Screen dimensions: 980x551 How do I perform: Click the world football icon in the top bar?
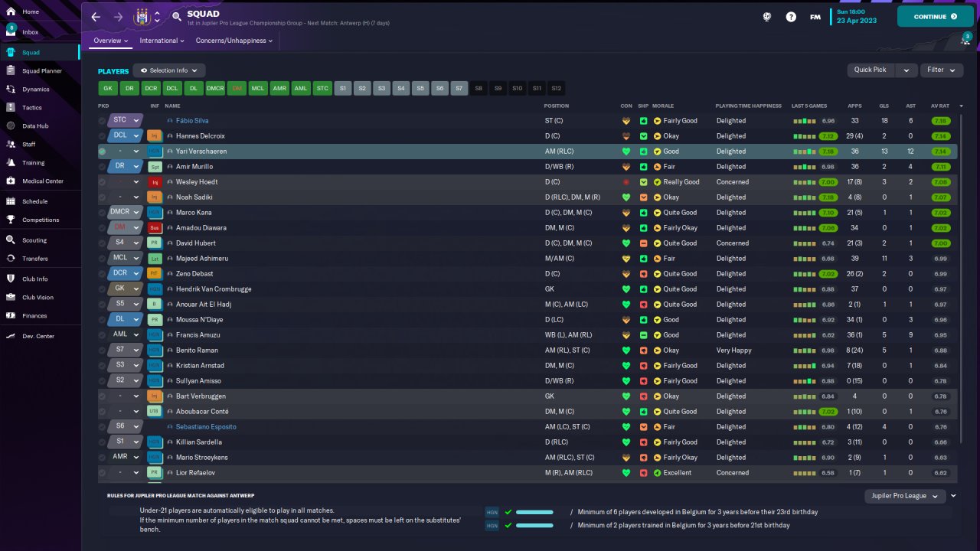pos(766,17)
